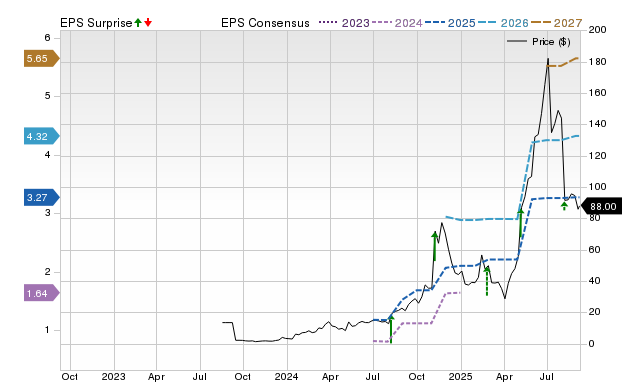The width and height of the screenshot is (640, 382).
Task: Click the green up arrow in legend
Action: (x=138, y=22)
